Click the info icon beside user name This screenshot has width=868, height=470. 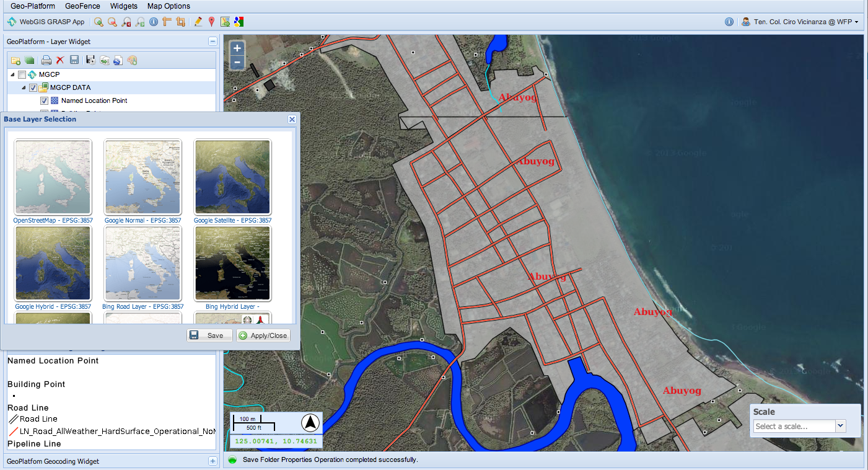pyautogui.click(x=729, y=22)
